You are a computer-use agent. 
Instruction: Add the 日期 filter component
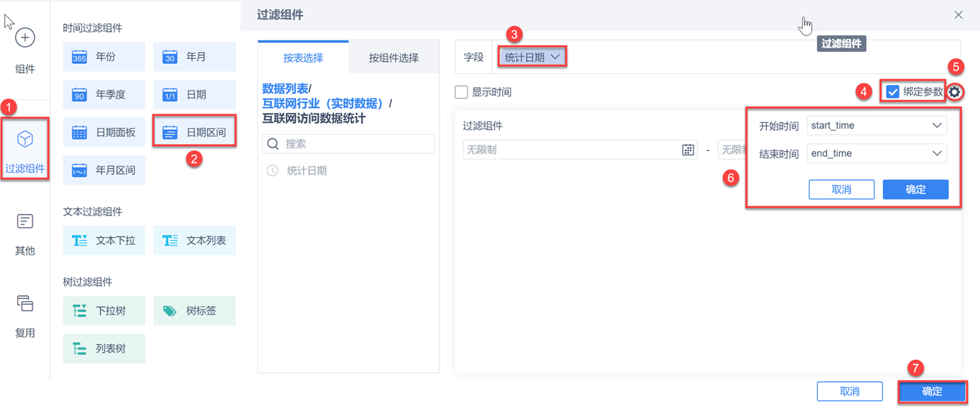[194, 94]
